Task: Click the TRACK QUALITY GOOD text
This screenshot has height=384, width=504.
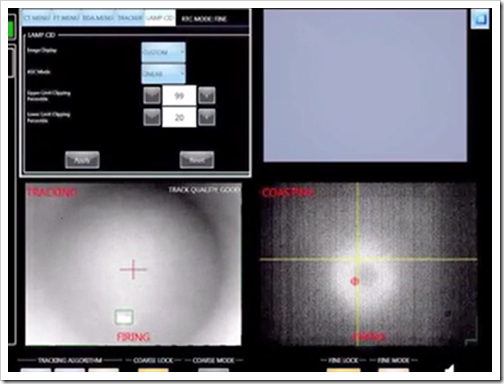Action: pos(204,190)
